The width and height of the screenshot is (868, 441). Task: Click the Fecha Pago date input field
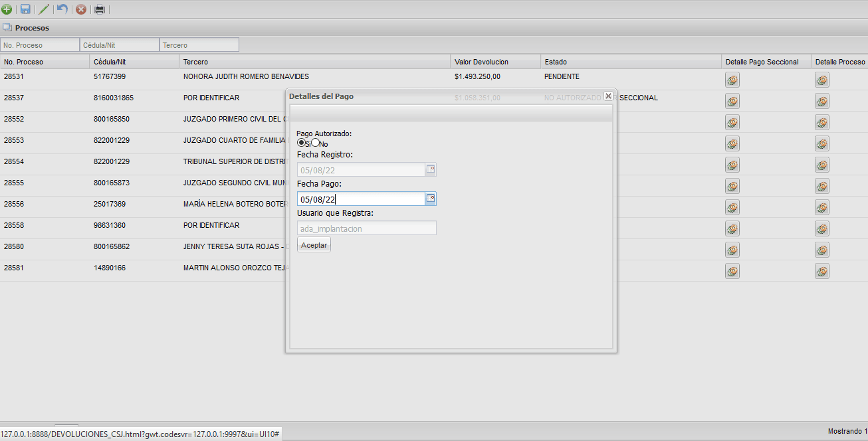coord(360,199)
